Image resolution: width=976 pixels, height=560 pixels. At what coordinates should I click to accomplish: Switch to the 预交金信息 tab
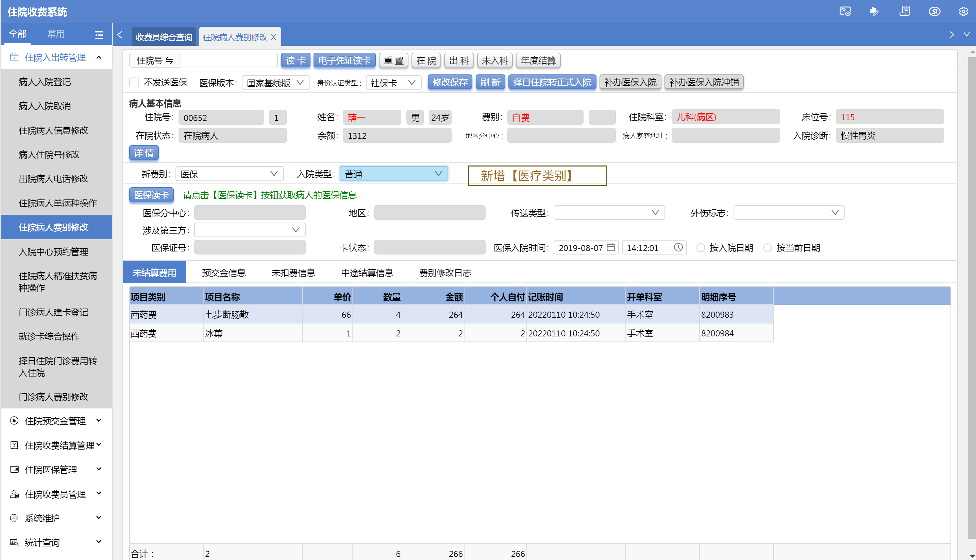(224, 273)
